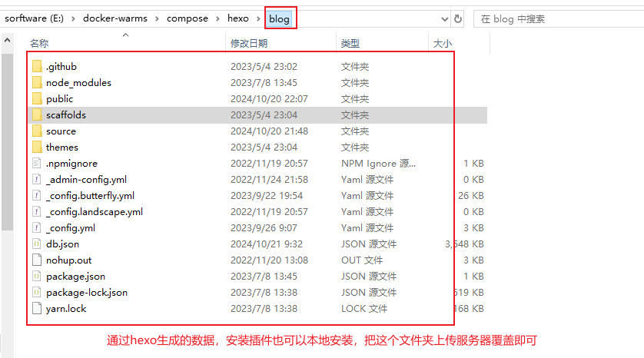Click LOCK 文件 type cell of yarn.lock
The width and height of the screenshot is (644, 358).
(364, 309)
